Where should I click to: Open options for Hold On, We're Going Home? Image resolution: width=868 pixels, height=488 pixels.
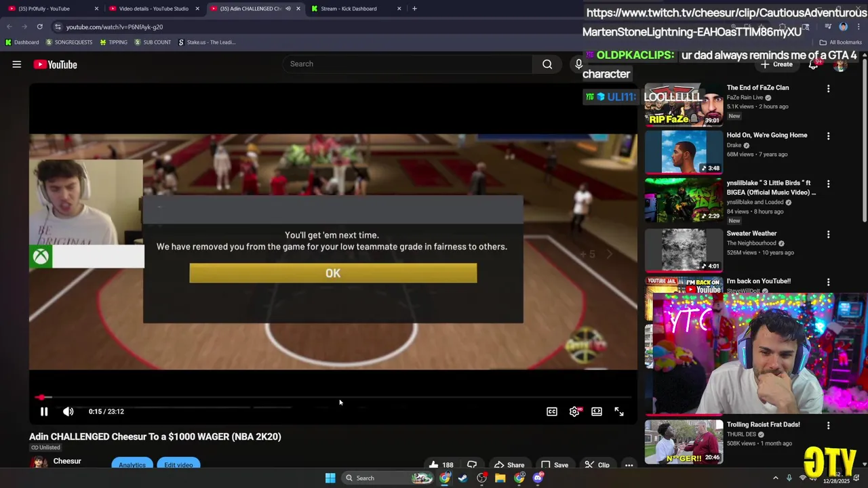[x=828, y=136]
